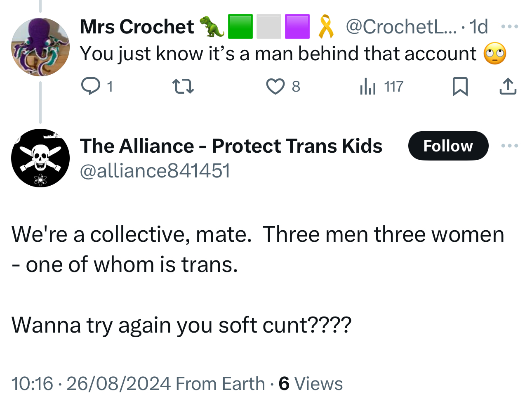Like Mrs Crochet's post with the heart icon

click(275, 87)
